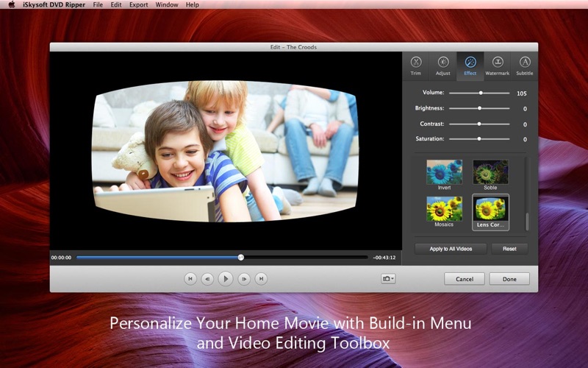588x368 pixels.
Task: Select the Effect tab
Action: [x=470, y=66]
